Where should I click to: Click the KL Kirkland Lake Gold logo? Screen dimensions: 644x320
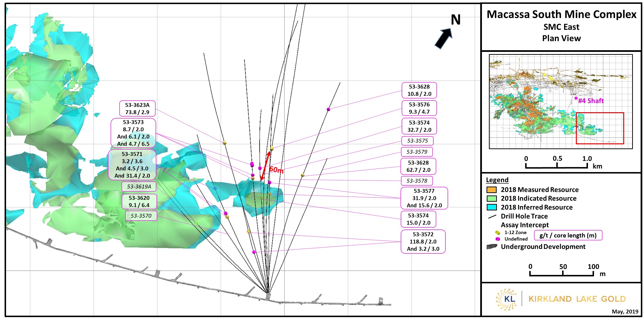(561, 299)
